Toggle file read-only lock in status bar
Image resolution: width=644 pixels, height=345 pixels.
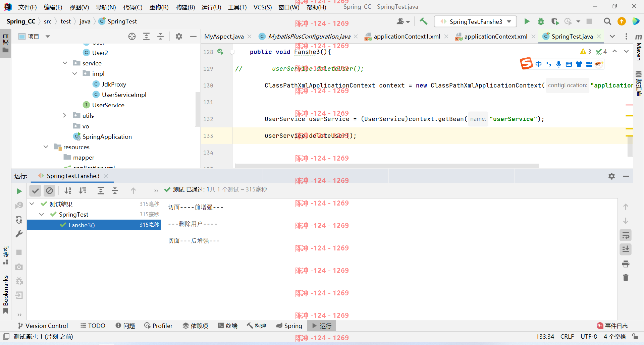click(635, 336)
